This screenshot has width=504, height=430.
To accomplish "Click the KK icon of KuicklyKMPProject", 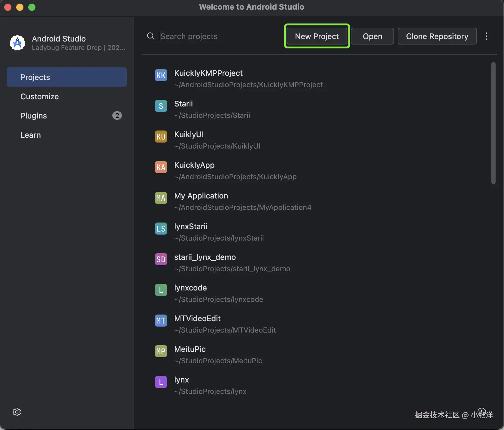I will (x=161, y=75).
